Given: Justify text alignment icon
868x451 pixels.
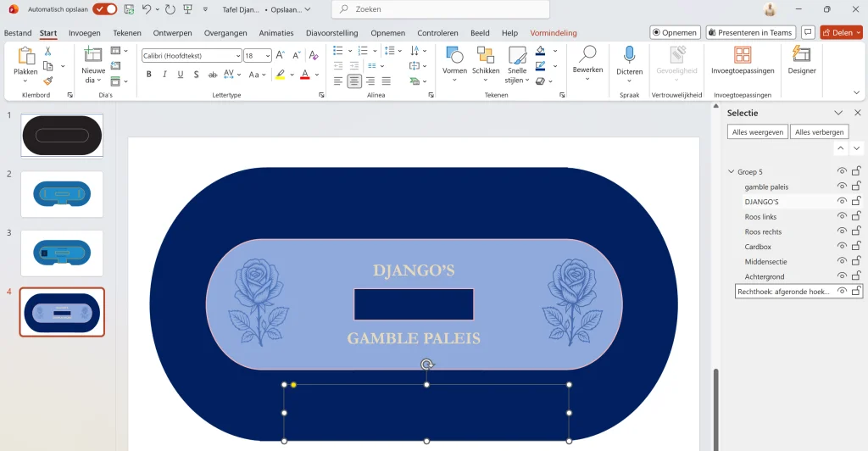Looking at the screenshot, I should (387, 81).
